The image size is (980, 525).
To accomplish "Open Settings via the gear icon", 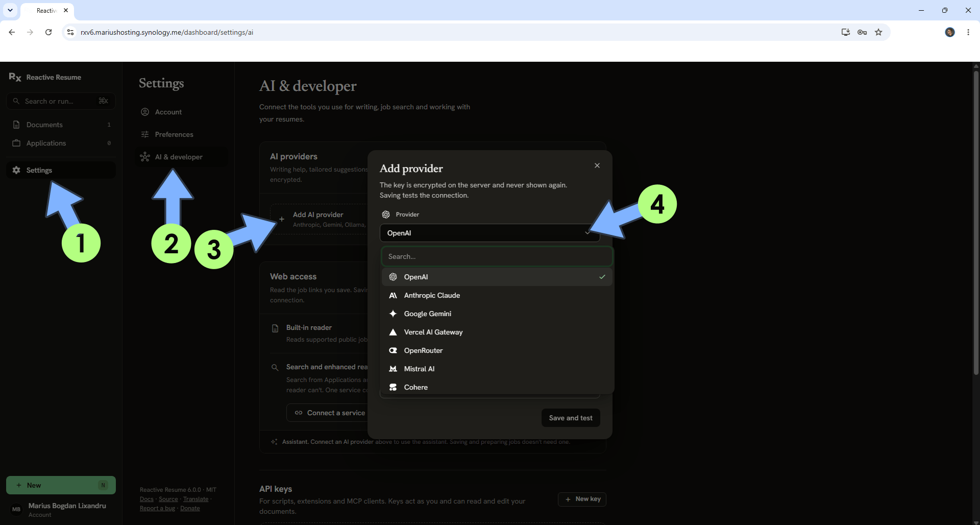I will click(x=16, y=170).
